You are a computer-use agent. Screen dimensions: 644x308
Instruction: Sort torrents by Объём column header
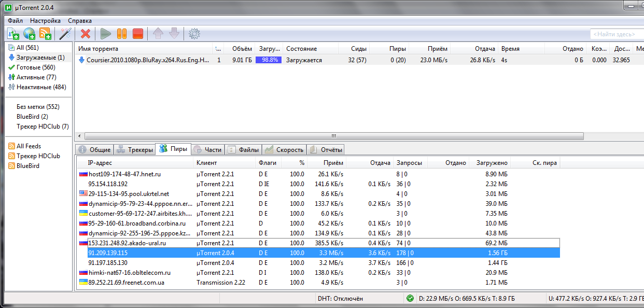[x=240, y=49]
